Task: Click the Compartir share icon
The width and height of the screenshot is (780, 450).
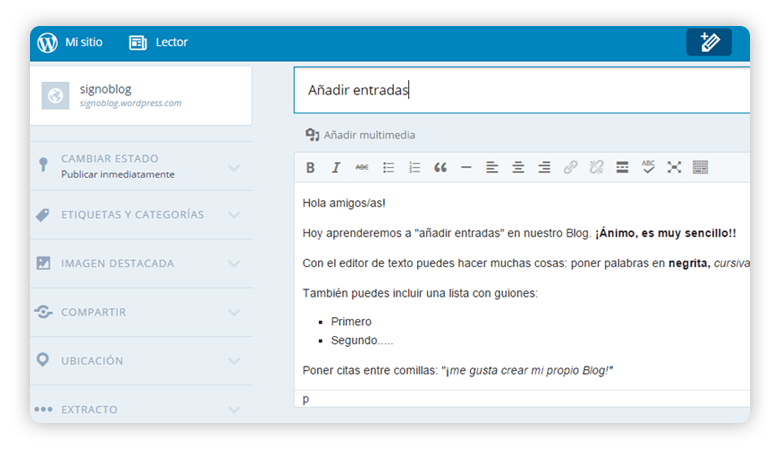Action: click(x=43, y=312)
